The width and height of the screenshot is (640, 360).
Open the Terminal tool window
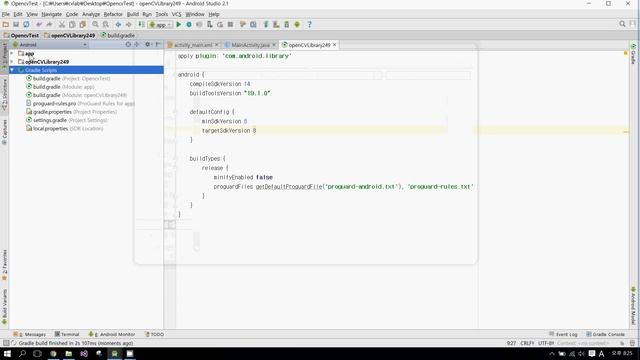tap(67, 334)
